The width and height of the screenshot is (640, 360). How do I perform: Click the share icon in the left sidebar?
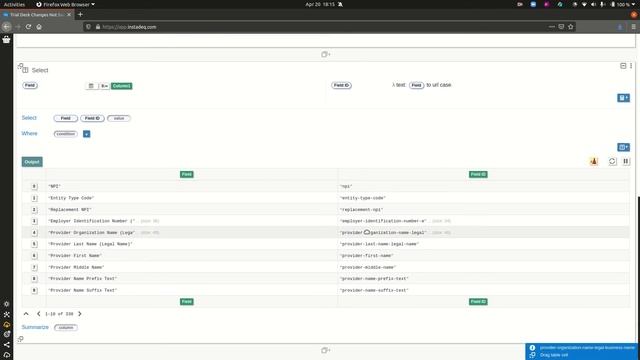coord(7,345)
